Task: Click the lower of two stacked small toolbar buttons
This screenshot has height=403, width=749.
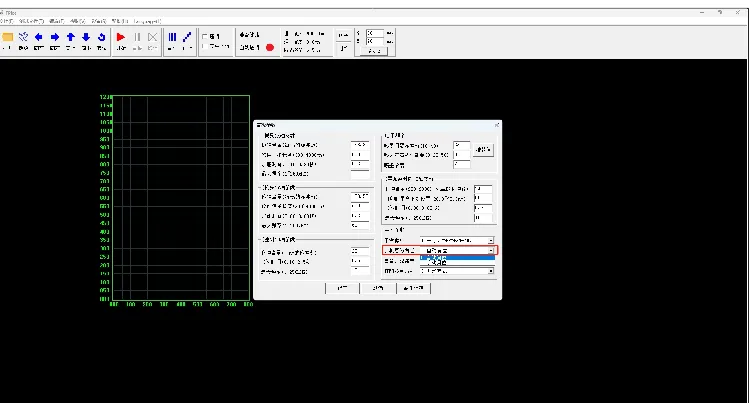Action: tap(343, 48)
